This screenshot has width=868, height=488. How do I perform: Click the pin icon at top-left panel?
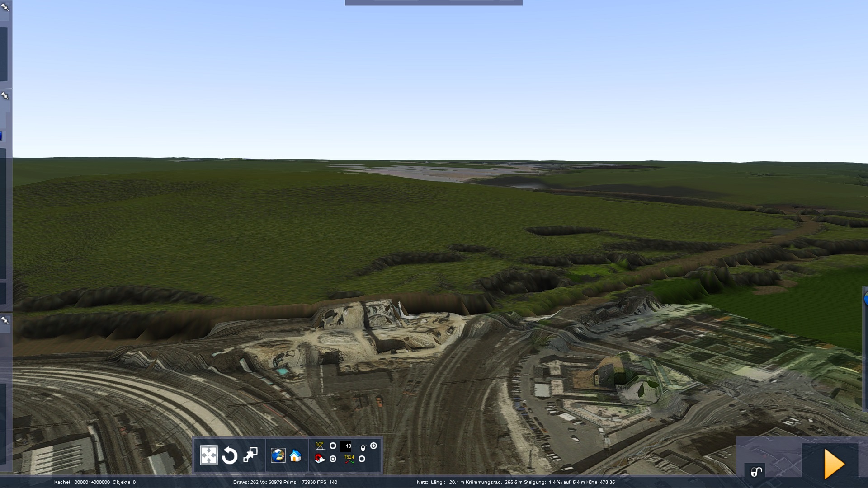coord(5,7)
